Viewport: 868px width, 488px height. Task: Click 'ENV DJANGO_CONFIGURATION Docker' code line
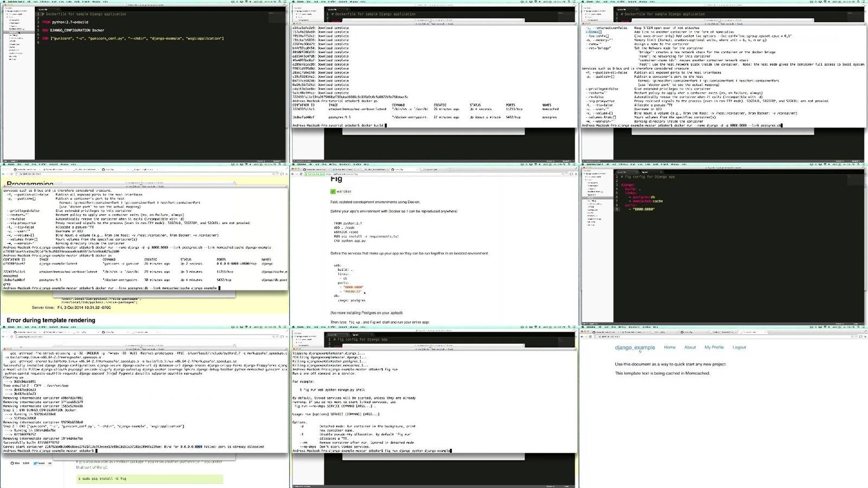pyautogui.click(x=73, y=30)
